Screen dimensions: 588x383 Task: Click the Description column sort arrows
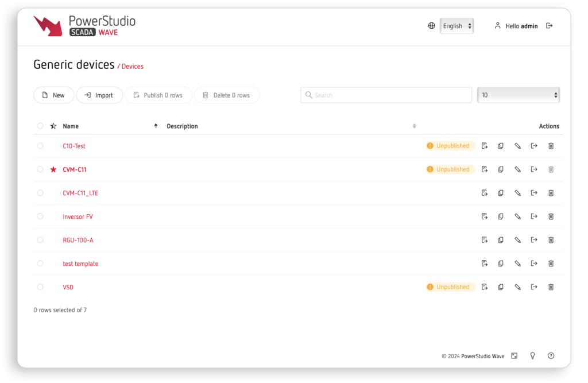pos(413,126)
